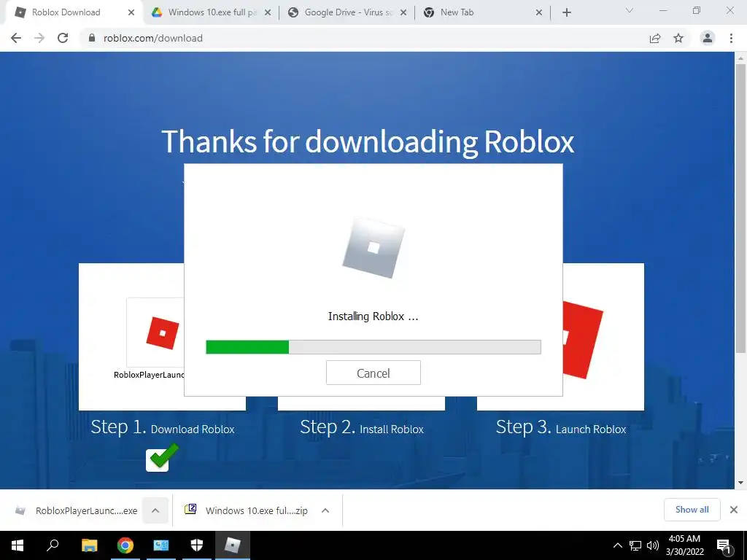Reload the Roblox download page
Screen dimensions: 747x560
[x=63, y=38]
